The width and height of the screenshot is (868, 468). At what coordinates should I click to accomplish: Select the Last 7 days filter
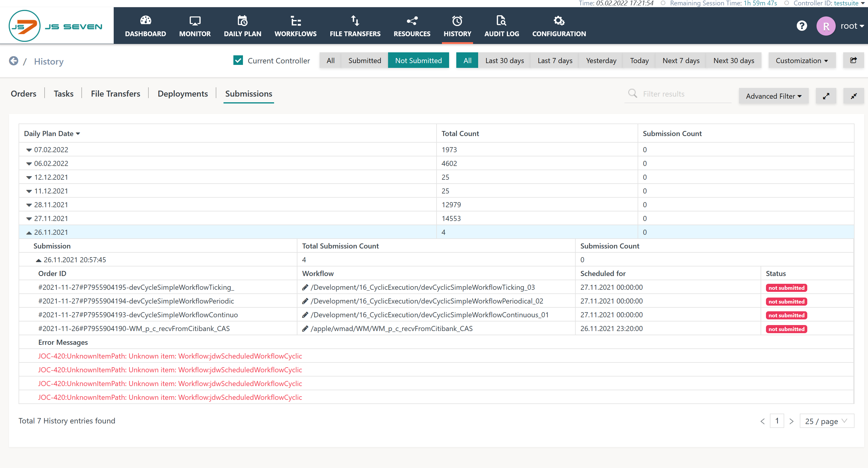tap(555, 61)
